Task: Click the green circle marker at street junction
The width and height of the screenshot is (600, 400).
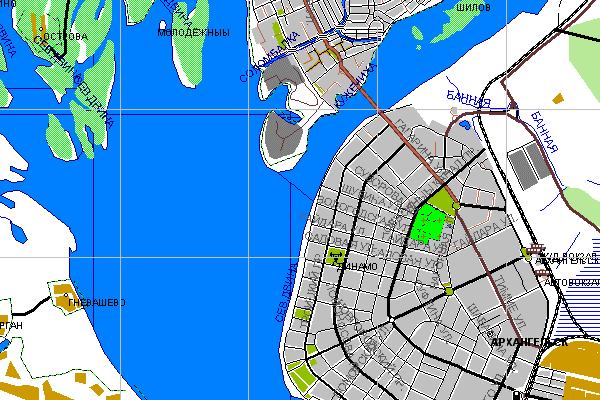Action: click(x=448, y=290)
